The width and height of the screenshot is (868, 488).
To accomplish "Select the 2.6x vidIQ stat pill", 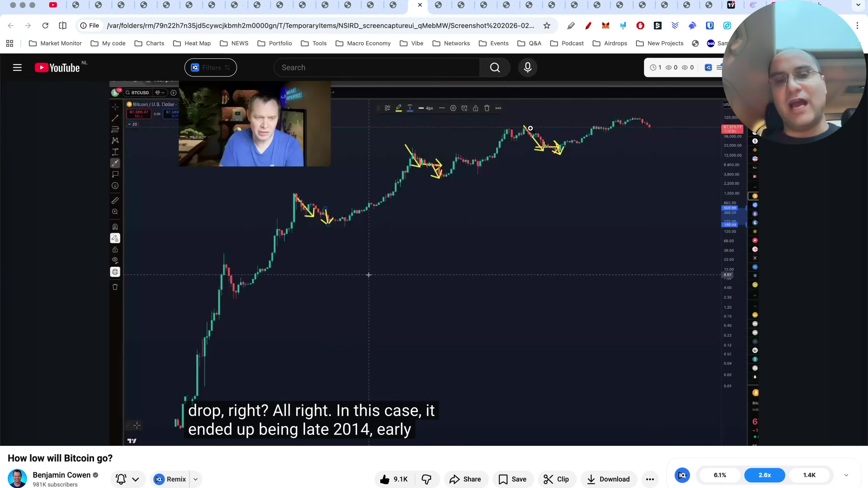I will pos(764,475).
